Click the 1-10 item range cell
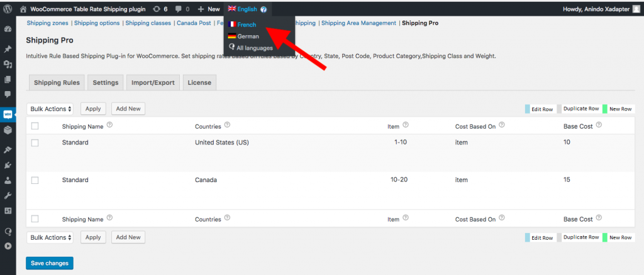This screenshot has height=275, width=644. pos(399,143)
